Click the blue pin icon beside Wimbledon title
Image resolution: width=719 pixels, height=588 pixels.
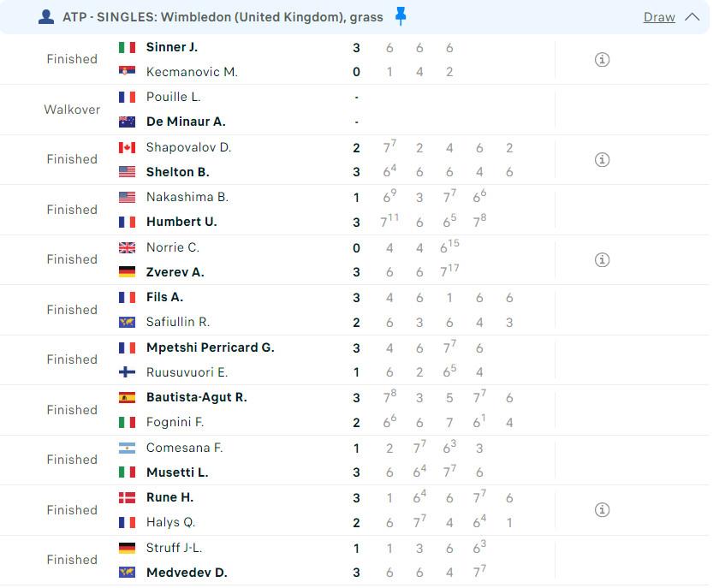point(401,16)
